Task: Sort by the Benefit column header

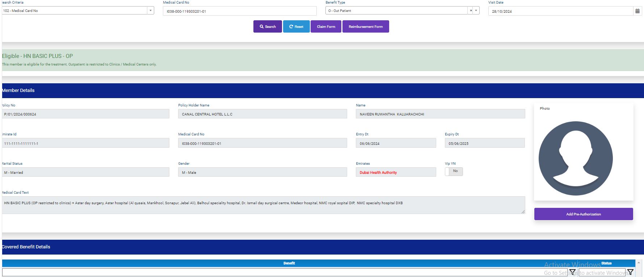Action: click(289, 263)
